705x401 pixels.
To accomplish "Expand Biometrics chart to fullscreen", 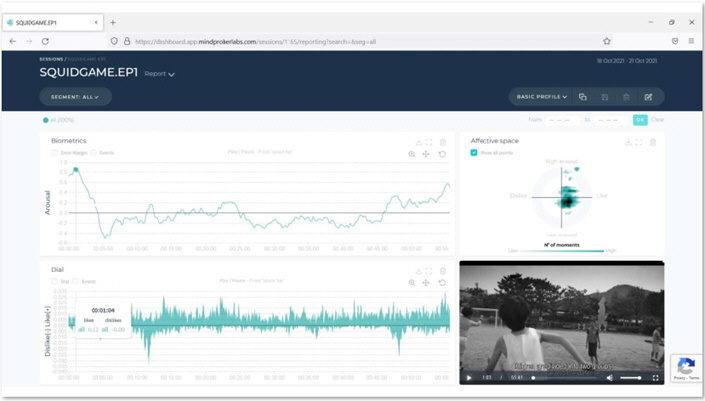I will (429, 143).
